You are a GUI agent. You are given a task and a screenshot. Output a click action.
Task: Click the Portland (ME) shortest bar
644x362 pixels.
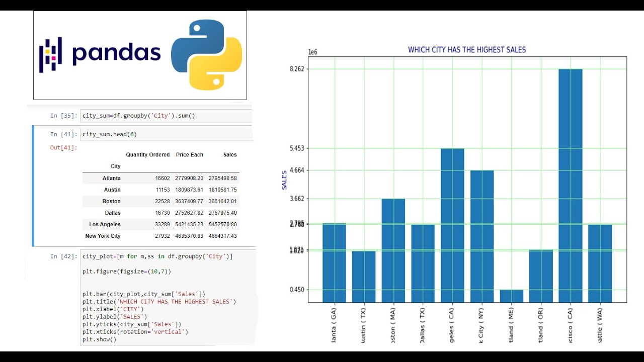pos(512,296)
